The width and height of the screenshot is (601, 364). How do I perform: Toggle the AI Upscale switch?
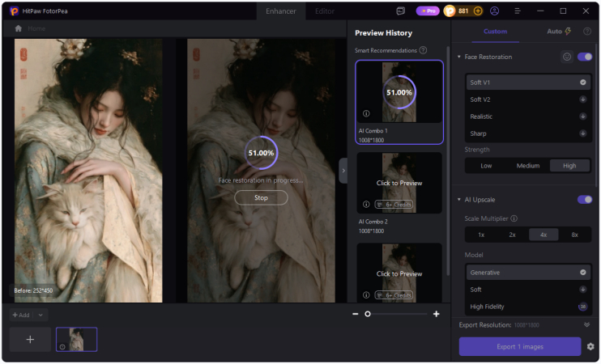(585, 200)
